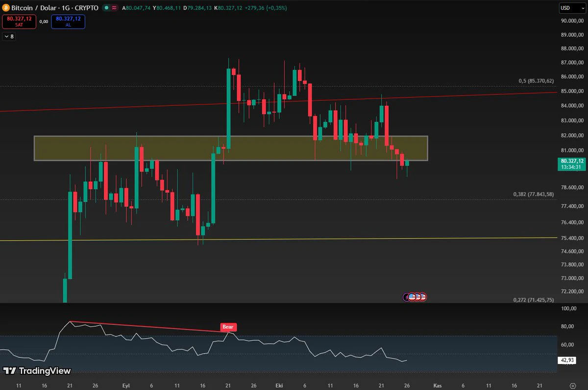This screenshot has width=588, height=390.
Task: Toggle the green market status dot
Action: [x=106, y=8]
